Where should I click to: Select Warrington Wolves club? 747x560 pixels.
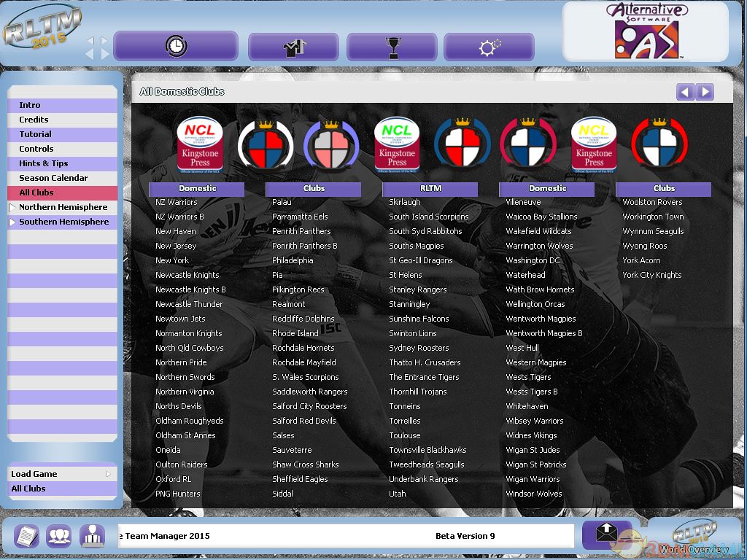click(539, 246)
